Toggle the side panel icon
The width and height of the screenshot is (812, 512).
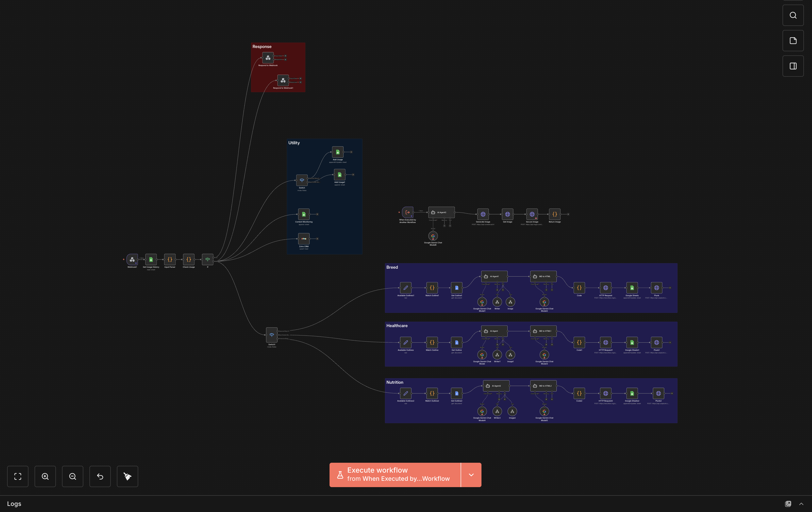(793, 66)
